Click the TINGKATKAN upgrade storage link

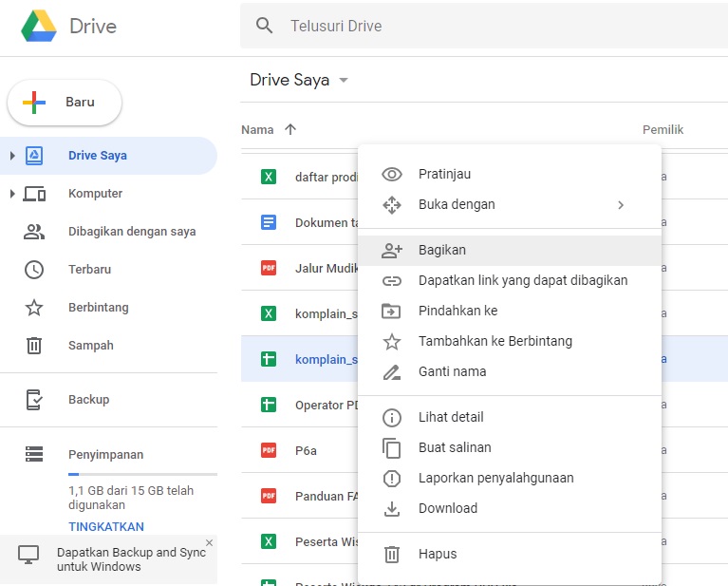106,526
